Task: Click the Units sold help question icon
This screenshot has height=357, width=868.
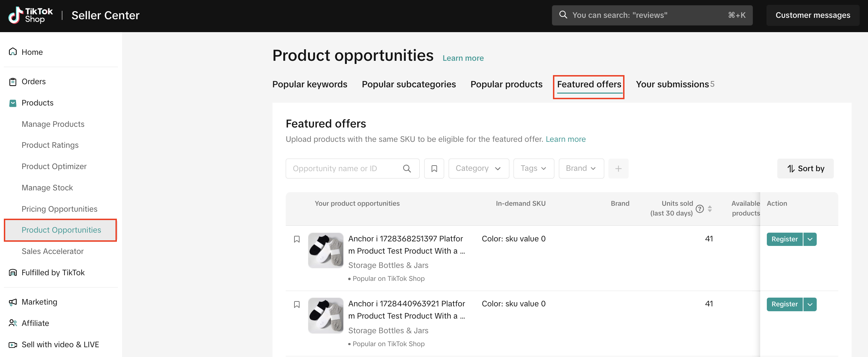Action: click(x=699, y=209)
